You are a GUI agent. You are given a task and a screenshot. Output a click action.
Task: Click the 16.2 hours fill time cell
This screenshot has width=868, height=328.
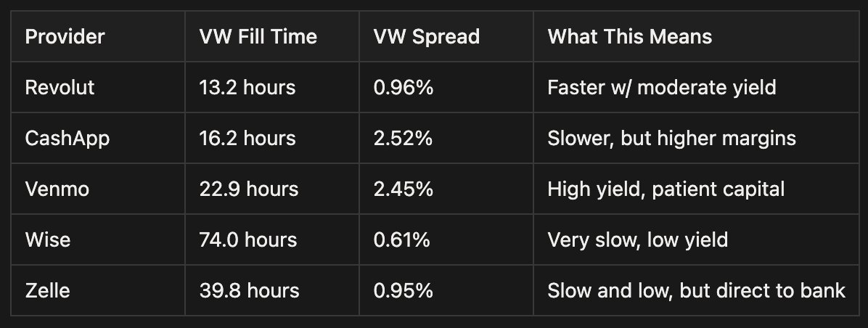[247, 138]
